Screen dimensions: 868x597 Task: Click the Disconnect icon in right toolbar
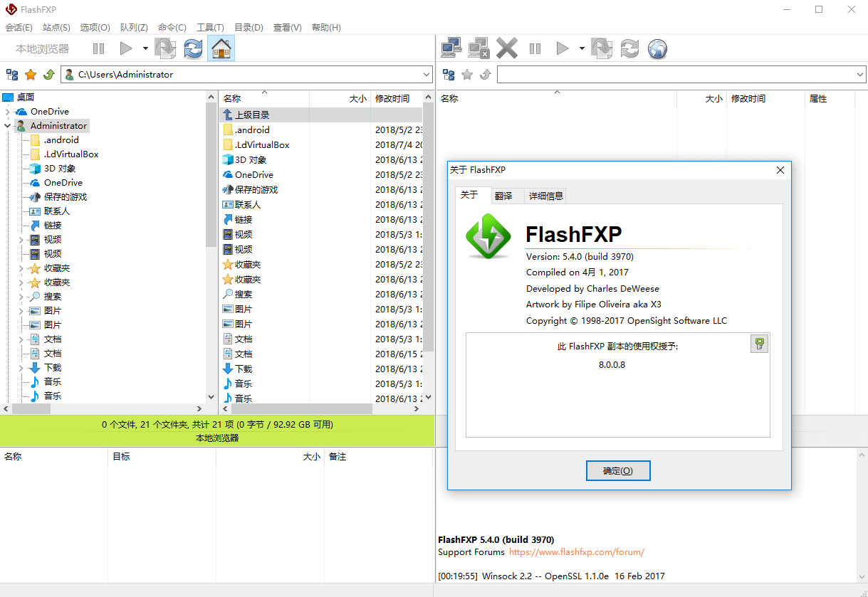[479, 48]
